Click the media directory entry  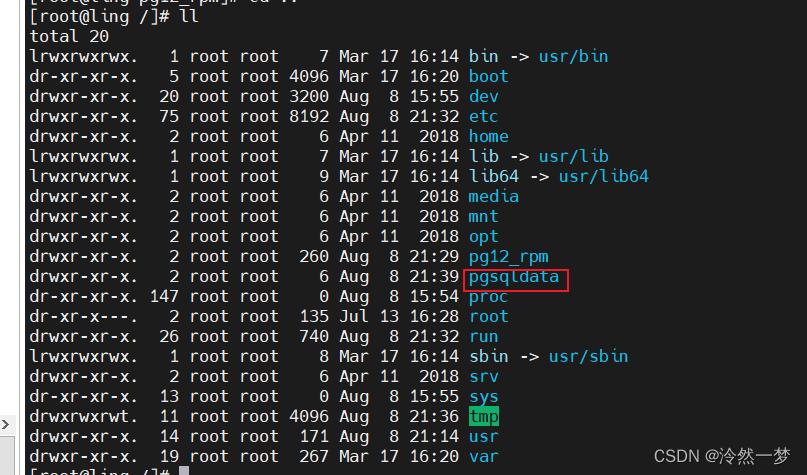click(494, 197)
